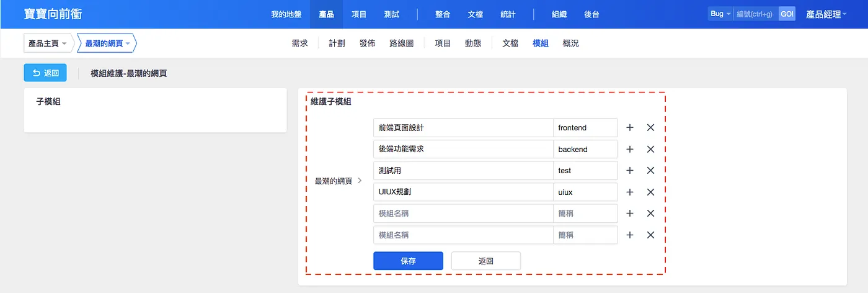The image size is (868, 293).
Task: Click 最潮的網頁 label left of module rows
Action: [x=334, y=181]
